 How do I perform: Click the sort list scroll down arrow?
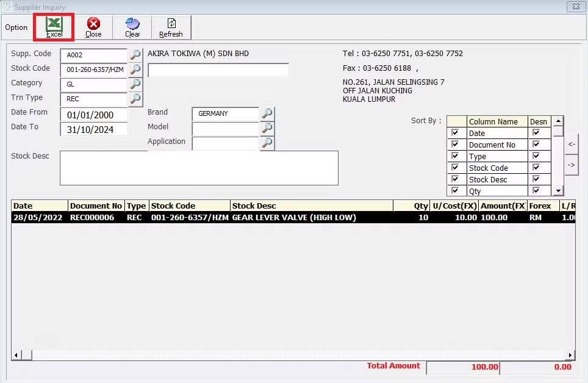click(558, 191)
